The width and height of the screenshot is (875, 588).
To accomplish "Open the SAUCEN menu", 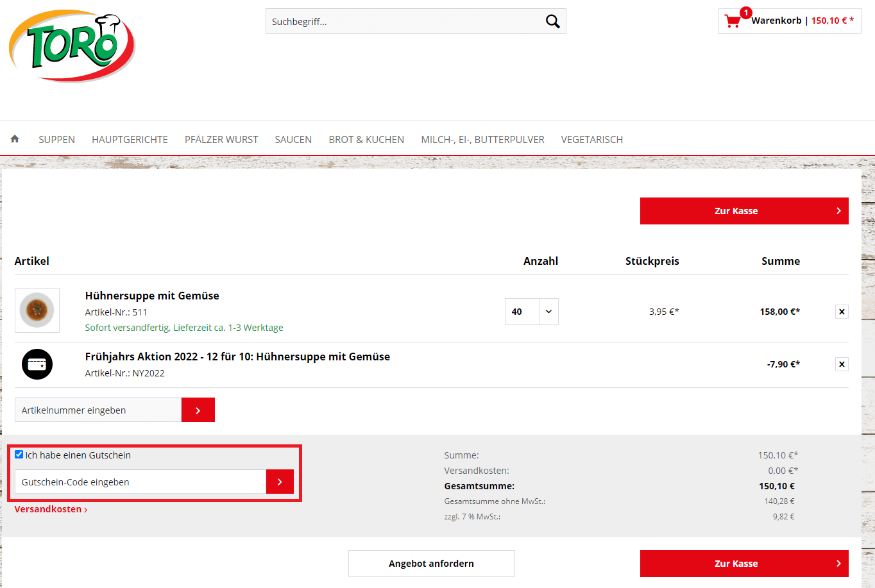I will tap(293, 139).
